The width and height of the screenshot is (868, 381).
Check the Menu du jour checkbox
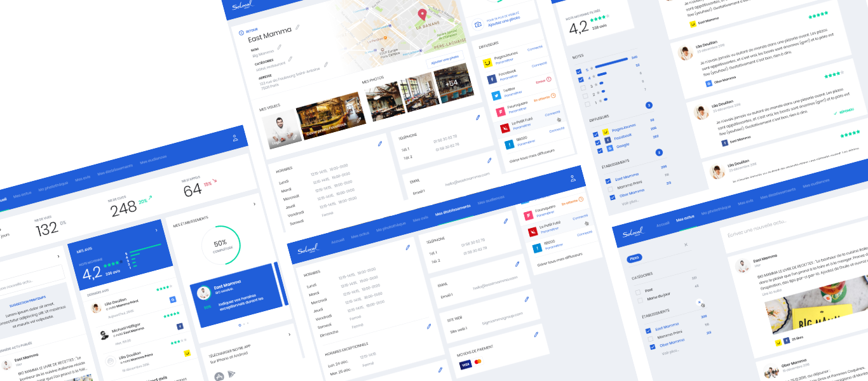click(640, 301)
